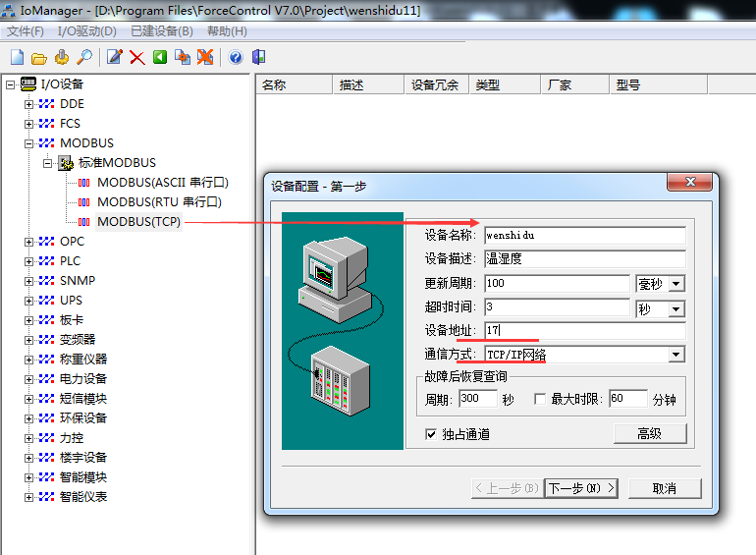Click the 取消 button
Screen dimensions: 756x555
pyautogui.click(x=665, y=488)
